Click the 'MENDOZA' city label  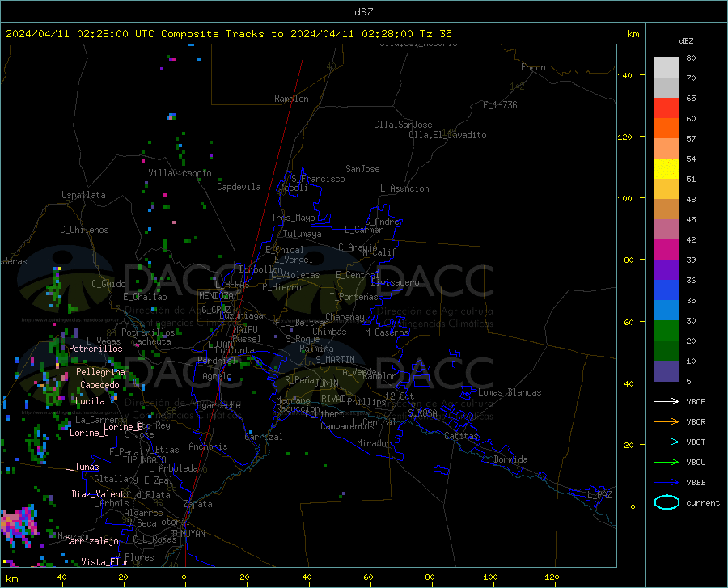click(x=216, y=296)
